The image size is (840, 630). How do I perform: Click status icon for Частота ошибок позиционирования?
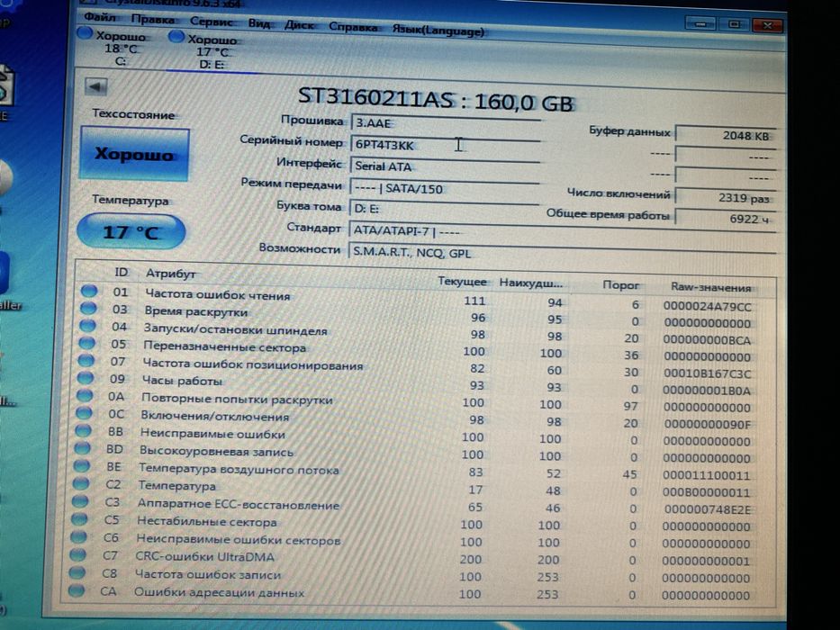86,361
